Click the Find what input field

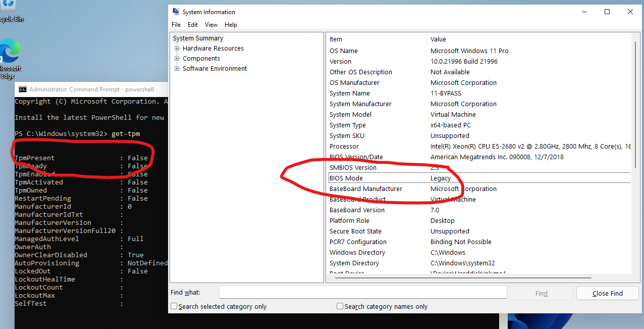(363, 293)
